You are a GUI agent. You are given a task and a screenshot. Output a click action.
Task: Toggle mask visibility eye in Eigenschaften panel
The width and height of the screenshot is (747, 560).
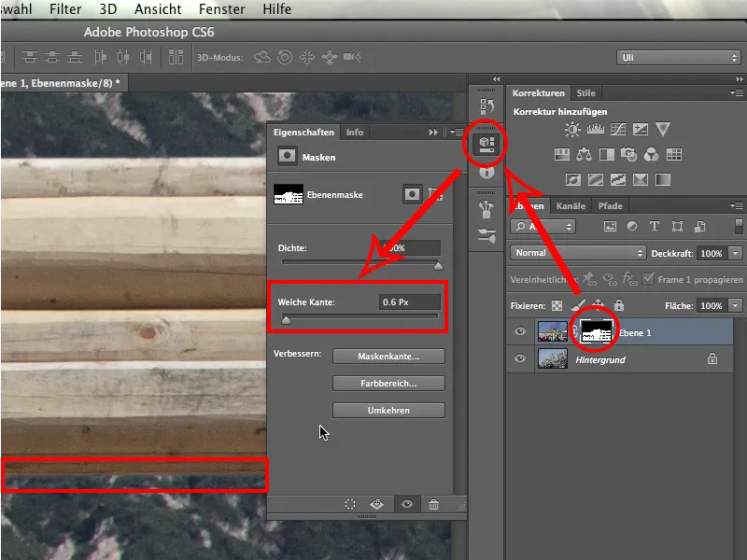407,504
